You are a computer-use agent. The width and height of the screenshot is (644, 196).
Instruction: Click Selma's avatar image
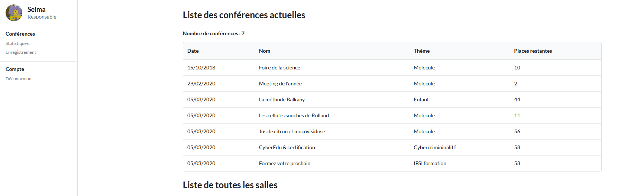click(14, 13)
